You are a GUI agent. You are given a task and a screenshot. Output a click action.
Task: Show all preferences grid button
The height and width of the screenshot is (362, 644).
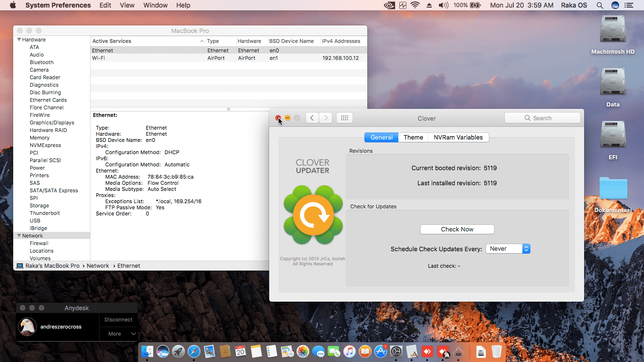pos(345,118)
